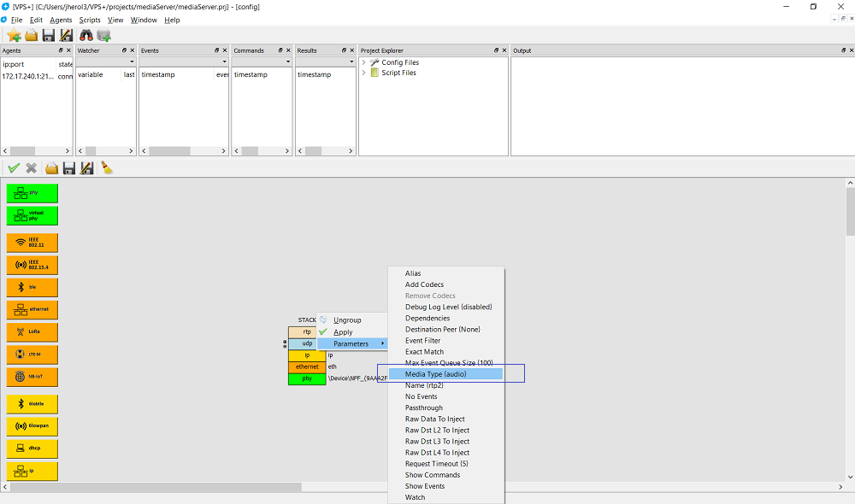Click the binoculars icon in top toolbar
The height and width of the screenshot is (504, 855).
pyautogui.click(x=85, y=35)
